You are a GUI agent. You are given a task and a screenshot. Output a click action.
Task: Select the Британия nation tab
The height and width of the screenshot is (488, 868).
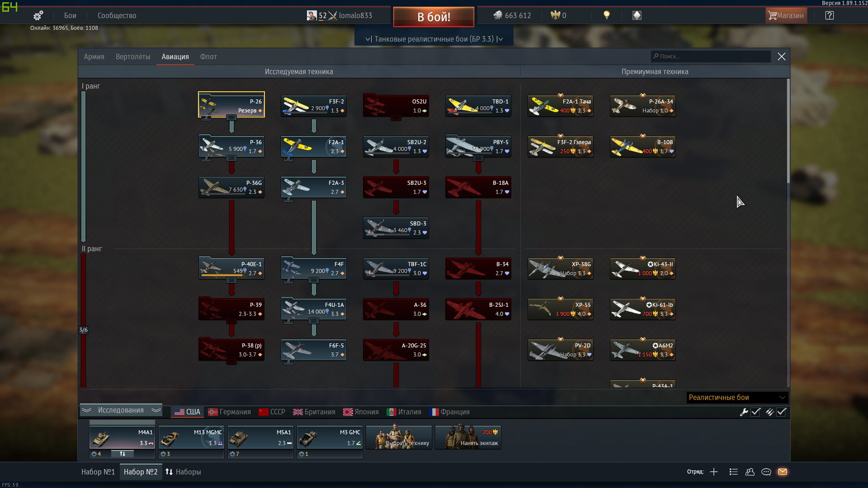(x=314, y=412)
